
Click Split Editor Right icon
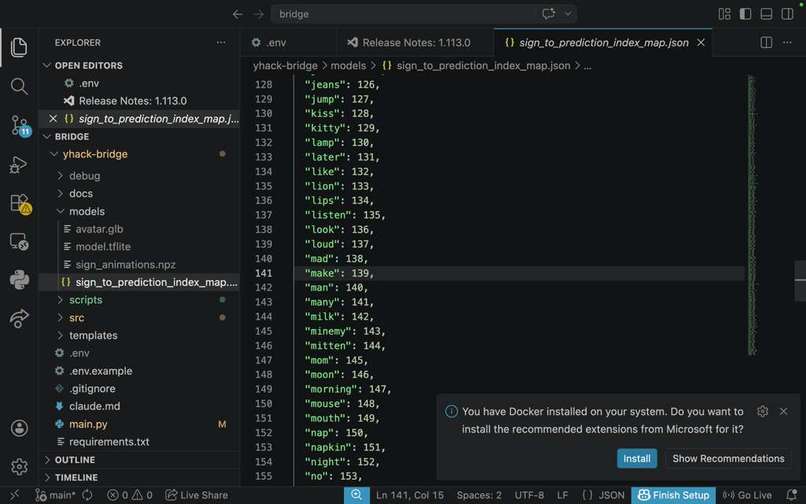[x=766, y=42]
